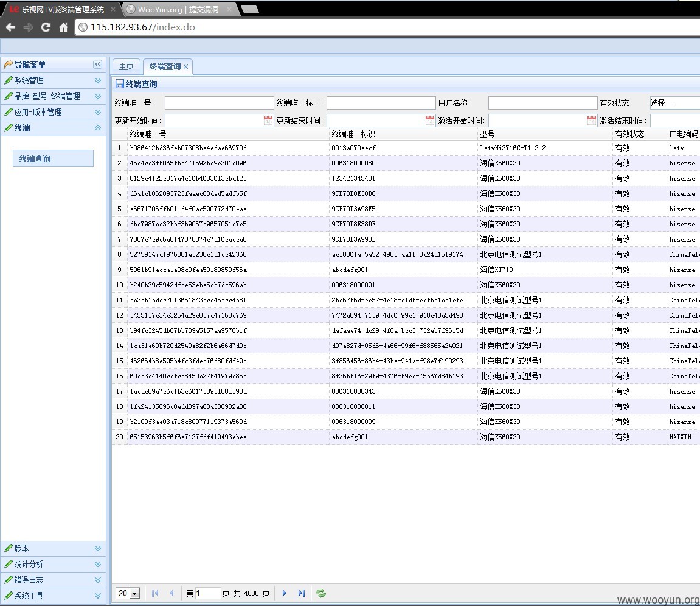This screenshot has height=606, width=700.
Task: Expand the 应用-版本管理 section
Action: point(98,112)
